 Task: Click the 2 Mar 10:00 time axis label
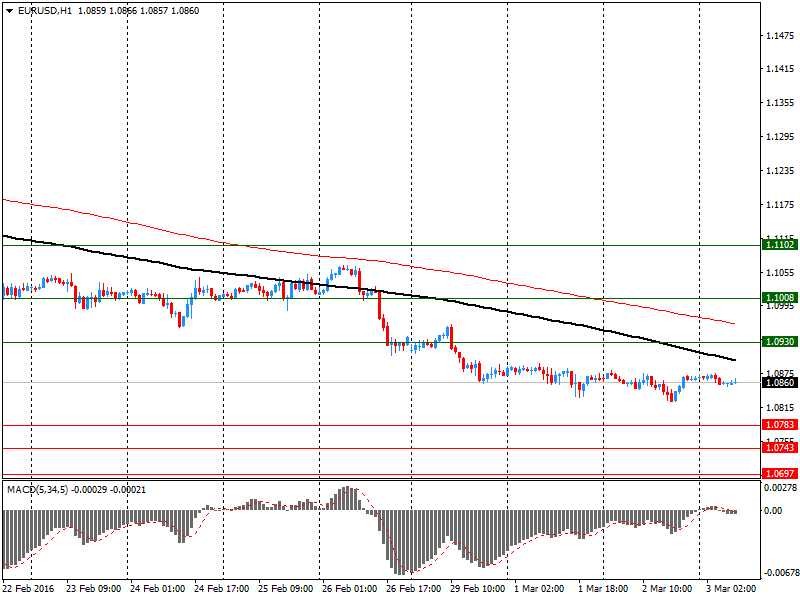click(667, 589)
